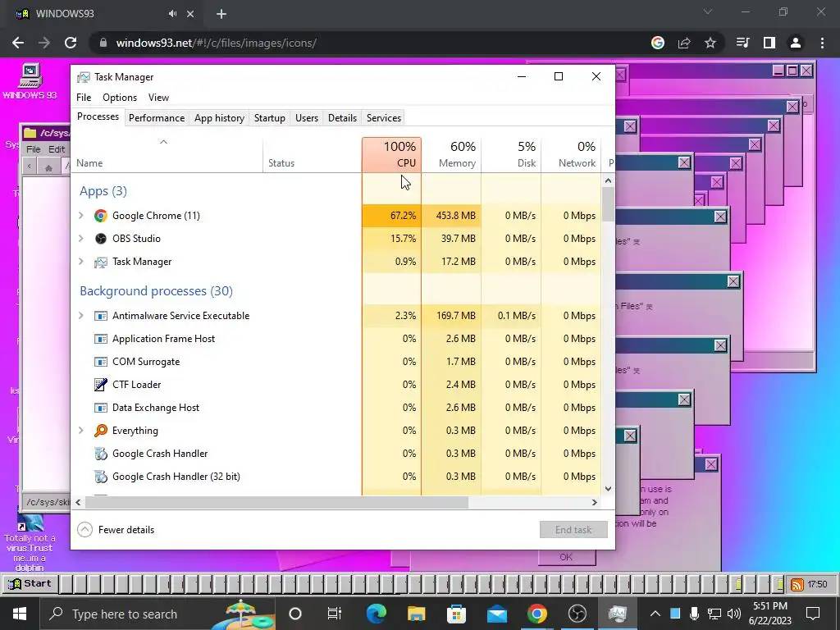
Task: Open the Windows notification center
Action: coord(813,614)
